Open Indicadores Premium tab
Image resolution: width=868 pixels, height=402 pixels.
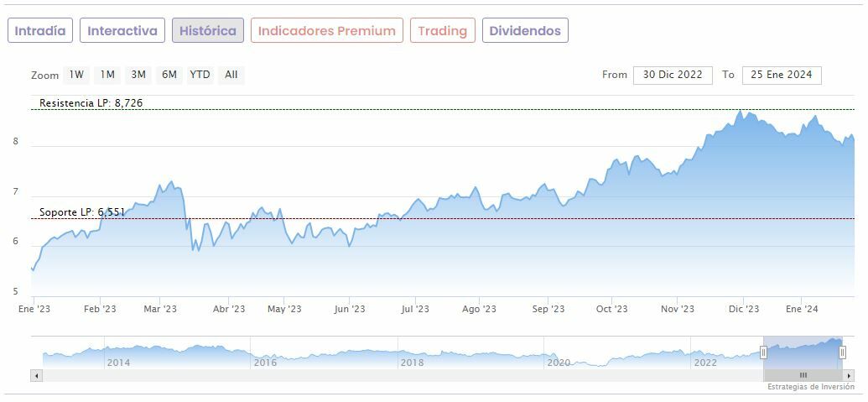coord(326,31)
